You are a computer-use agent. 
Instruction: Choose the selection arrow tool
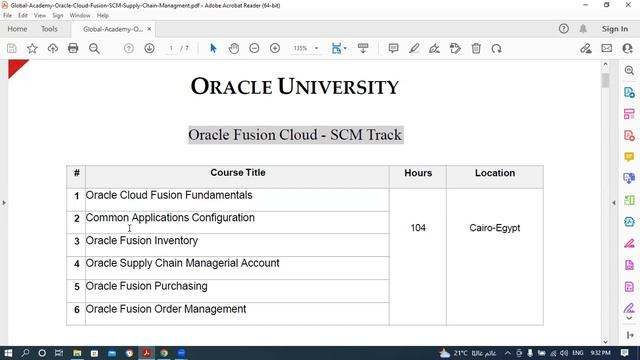tap(213, 48)
